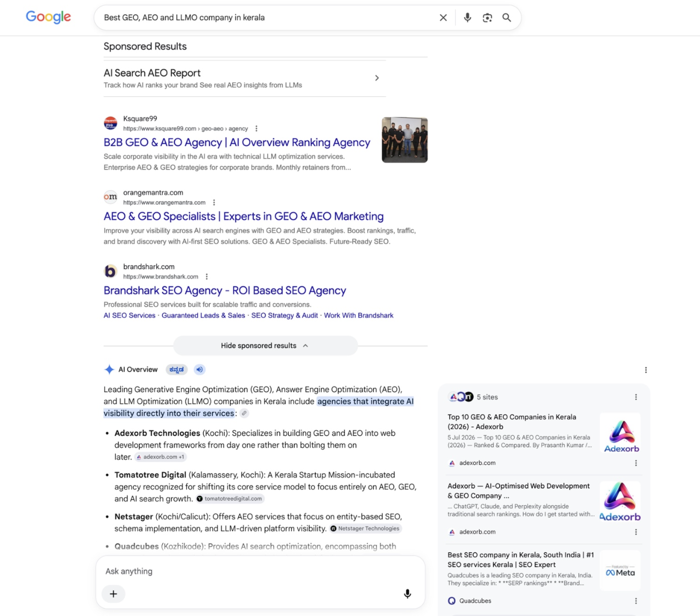This screenshot has width=700, height=616.
Task: Click the magnifying glass search icon
Action: [507, 18]
